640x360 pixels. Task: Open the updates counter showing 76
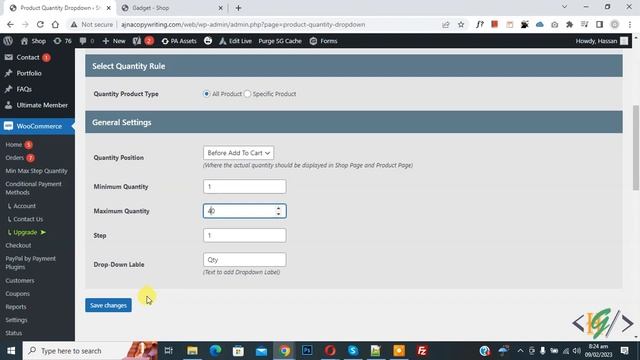pyautogui.click(x=62, y=41)
